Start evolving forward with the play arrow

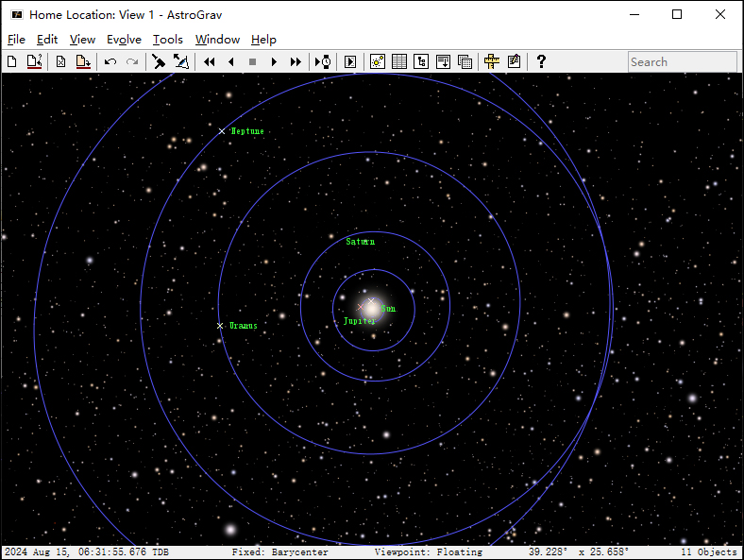coord(274,61)
